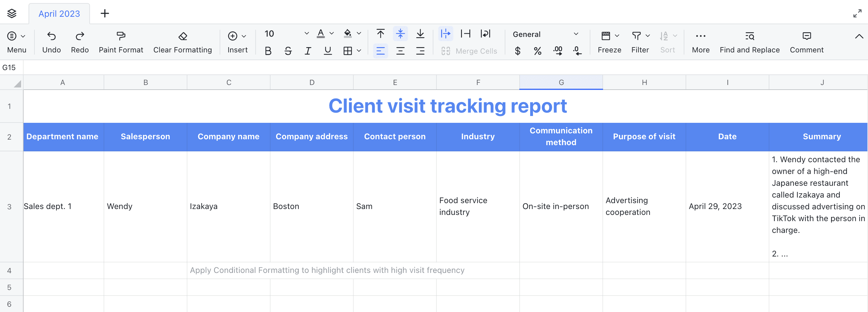Toggle italic text style
Image resolution: width=868 pixels, height=312 pixels.
coord(308,51)
